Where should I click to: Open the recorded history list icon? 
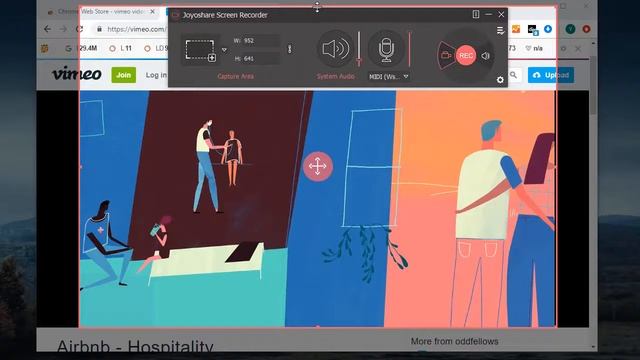(x=500, y=31)
